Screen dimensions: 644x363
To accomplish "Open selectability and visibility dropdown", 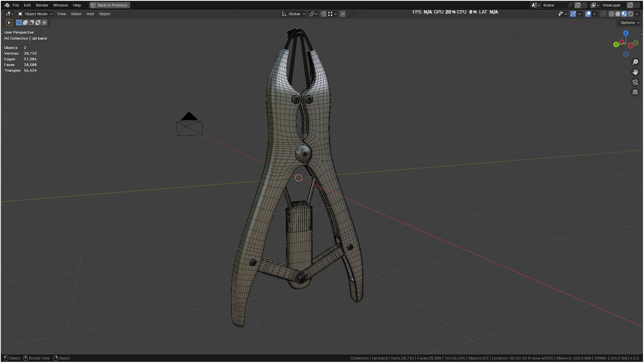I will click(562, 14).
